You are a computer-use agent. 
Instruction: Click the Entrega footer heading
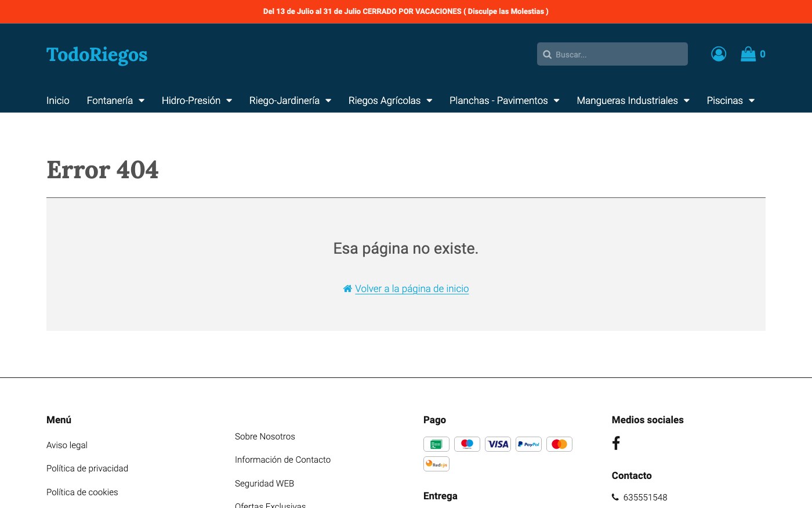coord(440,496)
